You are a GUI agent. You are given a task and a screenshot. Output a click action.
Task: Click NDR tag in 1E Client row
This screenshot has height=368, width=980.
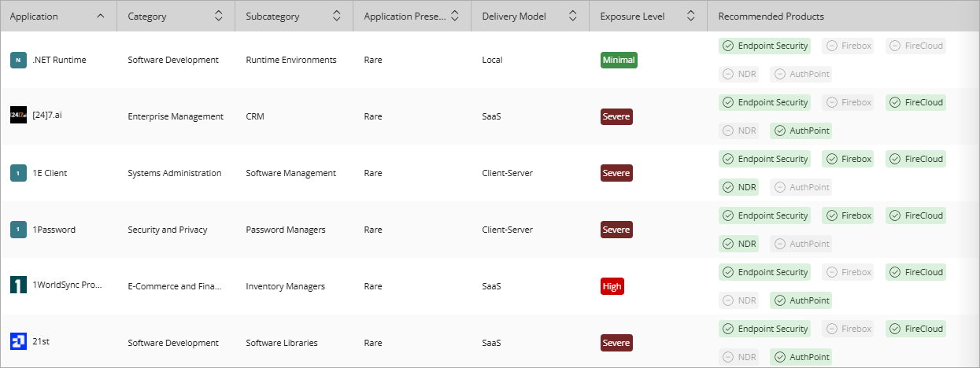739,187
